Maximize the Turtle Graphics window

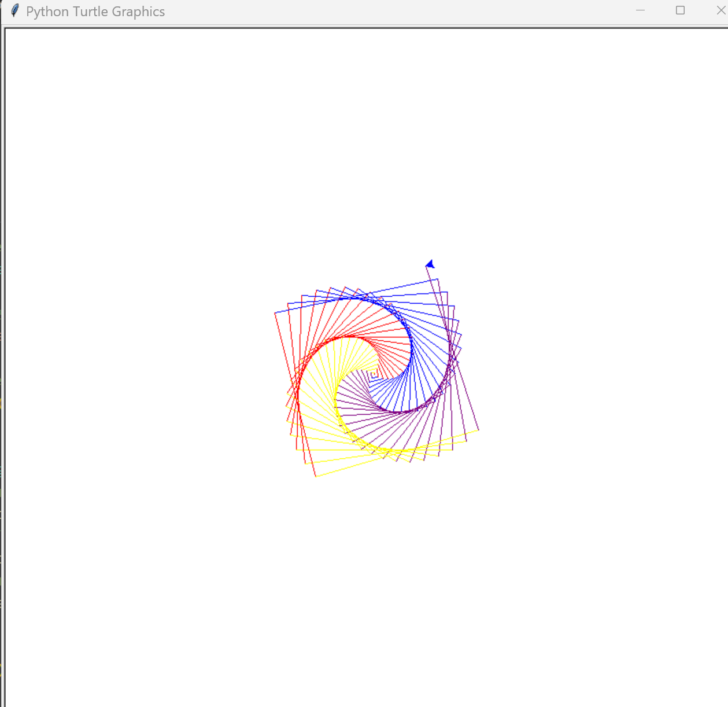click(x=681, y=10)
